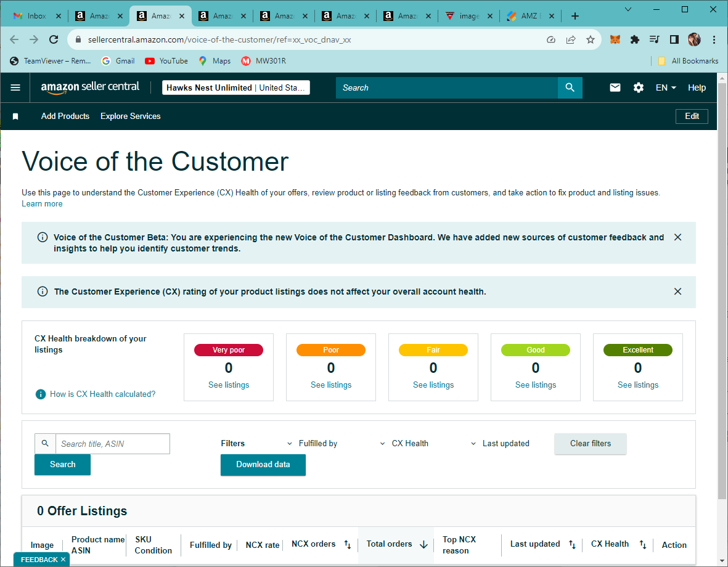The width and height of the screenshot is (728, 567).
Task: See listings under Very poor
Action: (229, 385)
